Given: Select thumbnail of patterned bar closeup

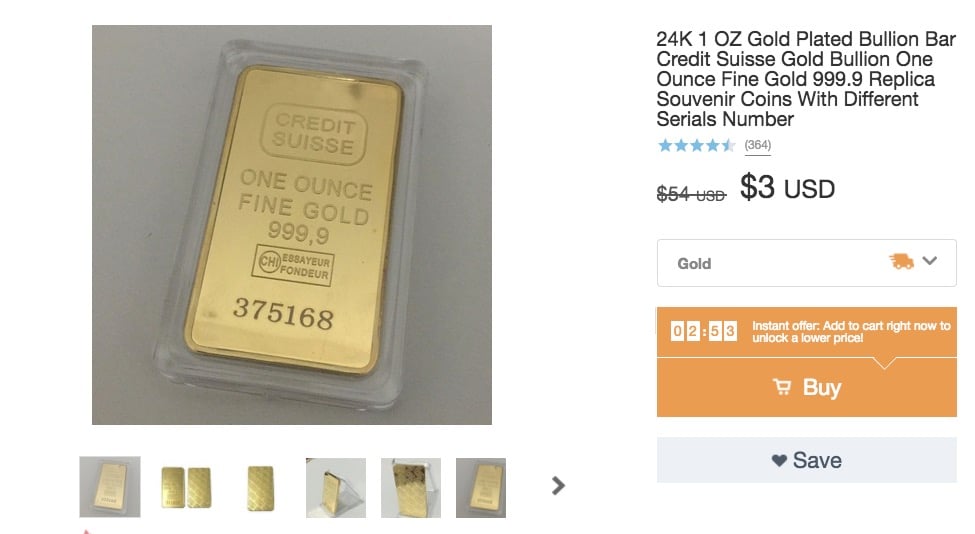Looking at the screenshot, I should point(411,488).
